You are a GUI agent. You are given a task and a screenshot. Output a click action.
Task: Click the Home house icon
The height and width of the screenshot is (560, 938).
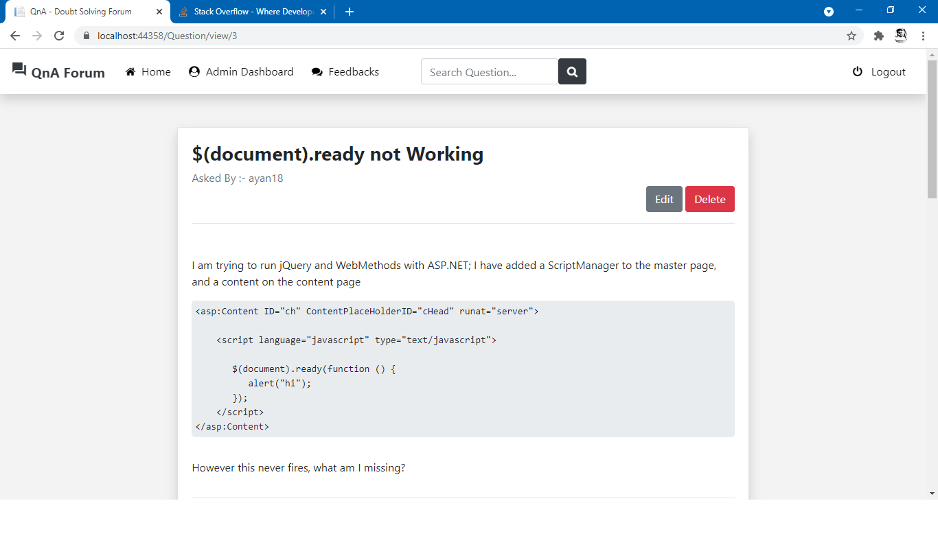pyautogui.click(x=130, y=71)
